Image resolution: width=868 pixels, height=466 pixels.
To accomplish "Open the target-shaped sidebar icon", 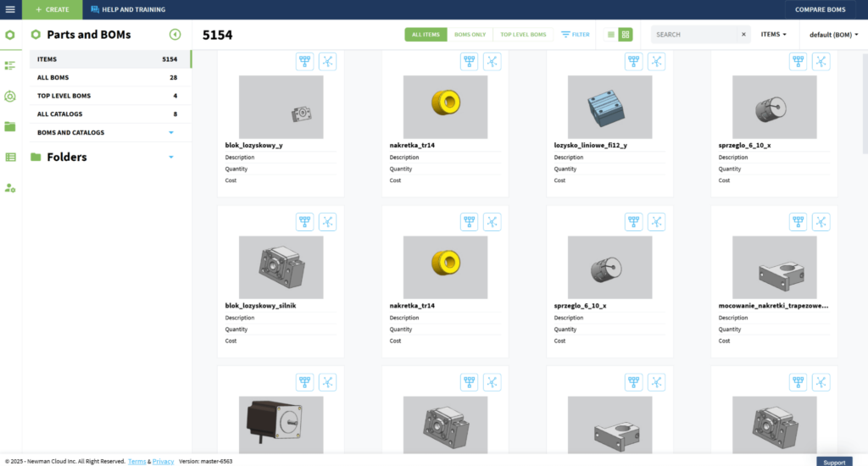I will coord(10,97).
